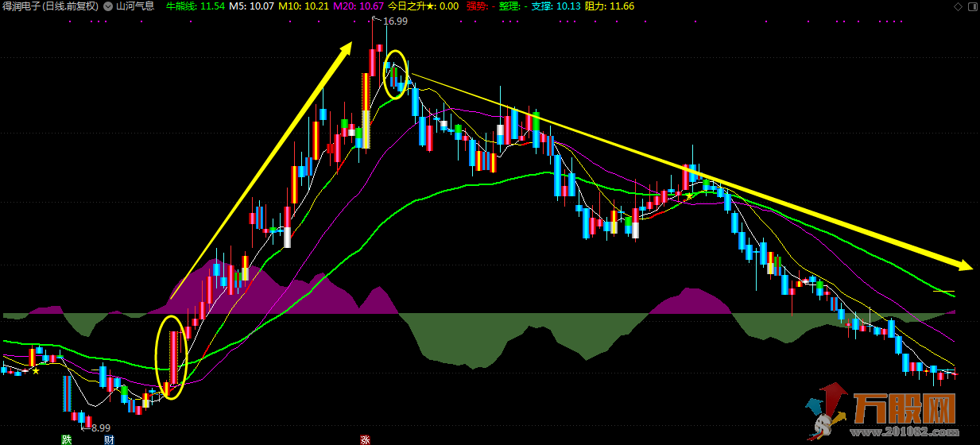Image resolution: width=980 pixels, height=445 pixels.
Task: Click the 阻力: 11.66 value
Action: pyautogui.click(x=610, y=6)
